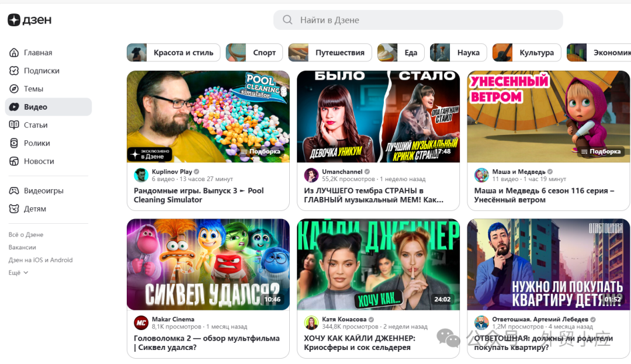Open the Вакансии link
Viewport: 631px width, 364px height.
(x=22, y=247)
